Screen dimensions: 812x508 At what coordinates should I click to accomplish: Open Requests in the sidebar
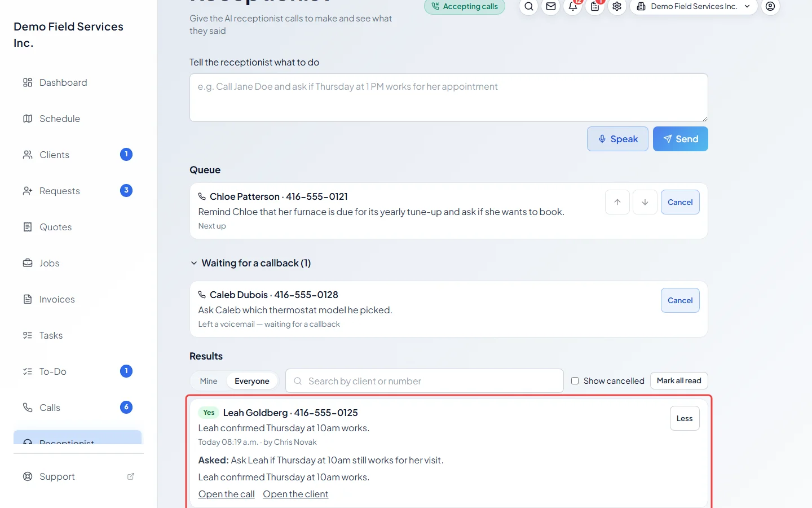tap(77, 191)
